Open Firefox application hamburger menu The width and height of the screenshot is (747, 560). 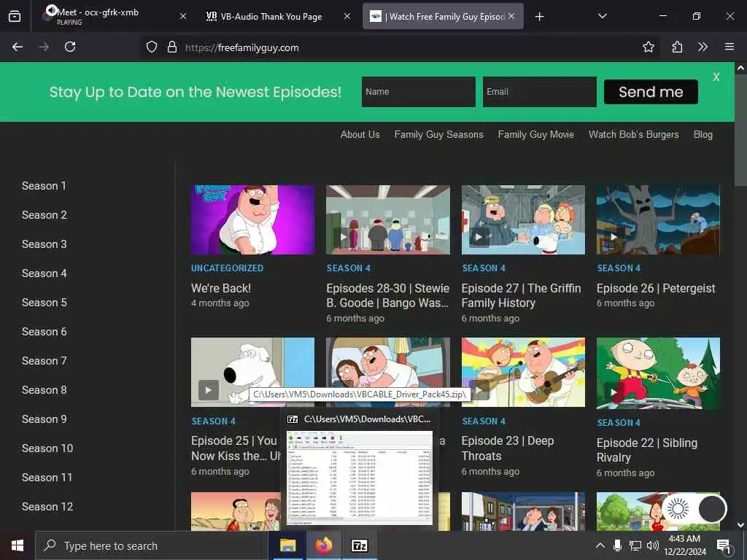[x=729, y=47]
